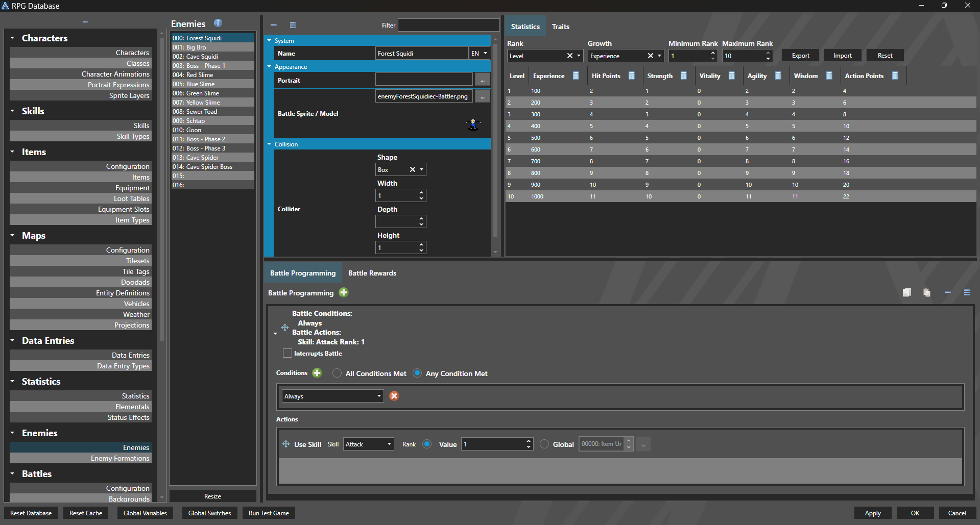Click the Hit Points column calculator icon
The image size is (980, 525).
(x=631, y=76)
